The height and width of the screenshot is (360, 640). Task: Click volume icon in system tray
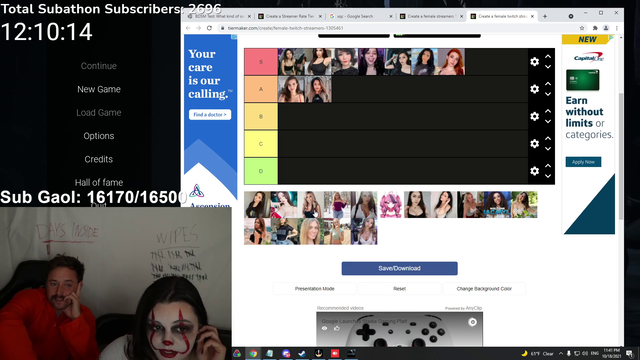[584, 353]
